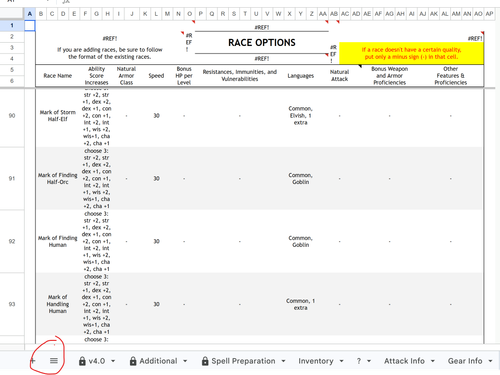Switch to the Attack Info sheet tab
This screenshot has height=375, width=500.
(x=404, y=361)
